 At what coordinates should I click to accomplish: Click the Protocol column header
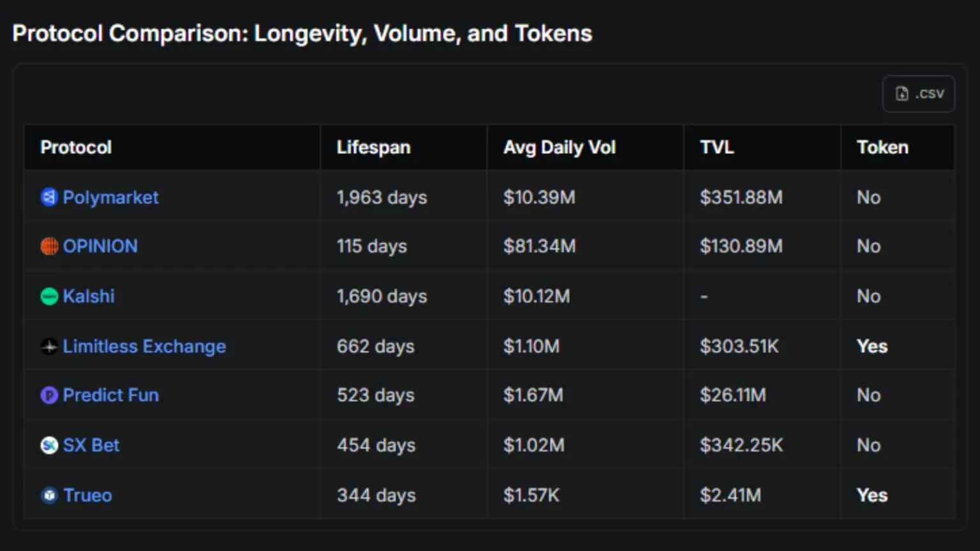coord(76,147)
